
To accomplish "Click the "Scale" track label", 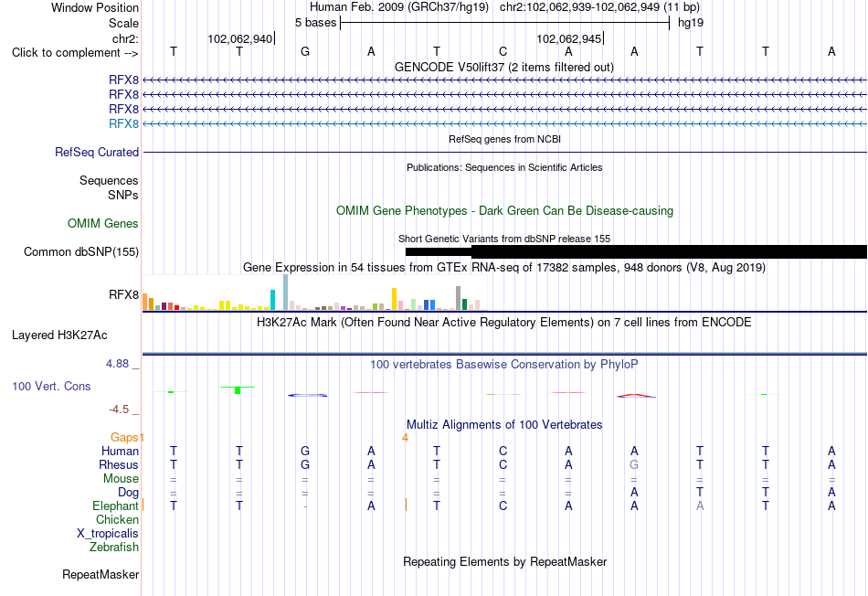I will 123,23.
